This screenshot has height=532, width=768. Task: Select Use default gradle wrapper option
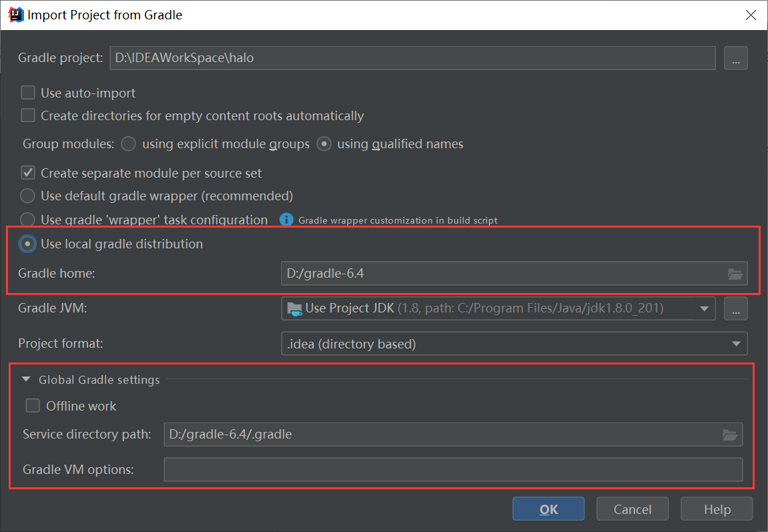coord(27,196)
